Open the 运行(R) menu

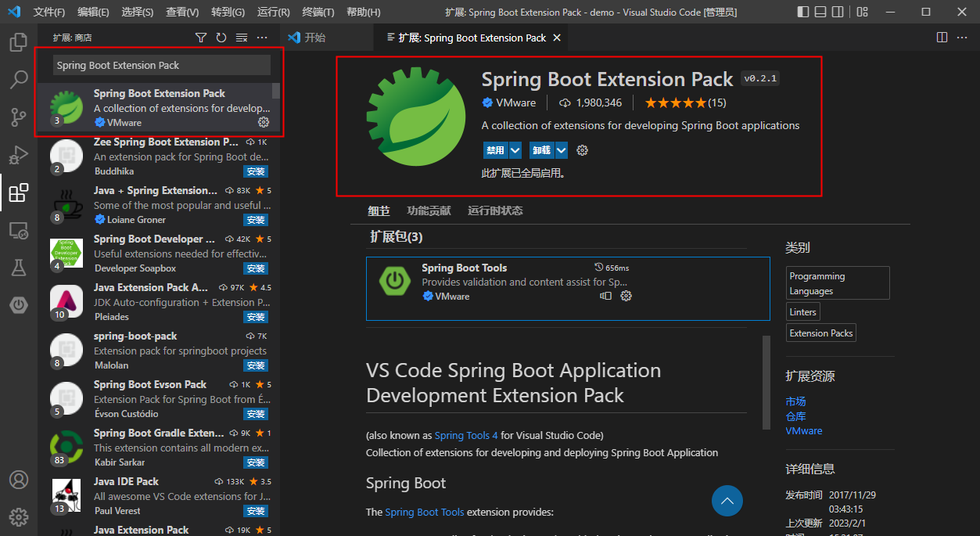pos(274,13)
